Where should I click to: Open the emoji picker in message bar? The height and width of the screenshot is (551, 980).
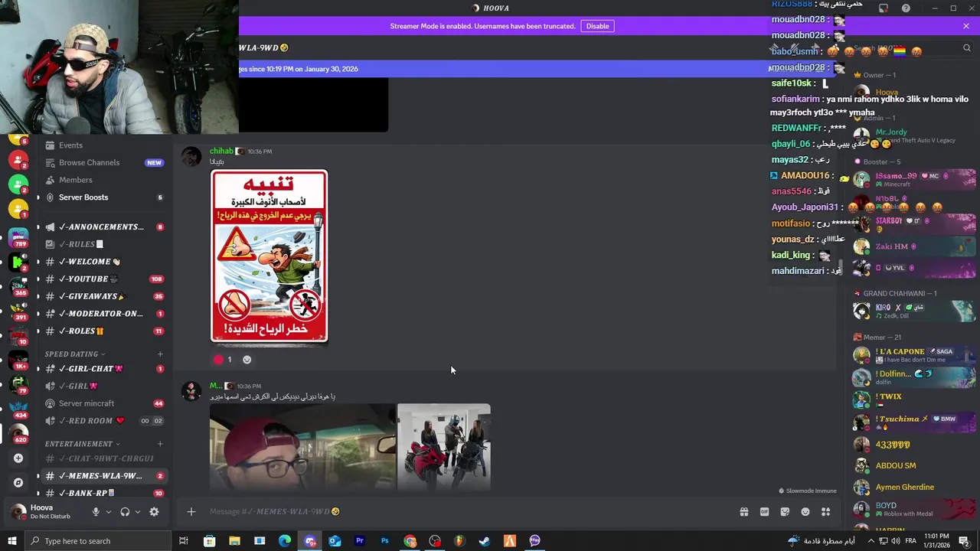coord(805,512)
